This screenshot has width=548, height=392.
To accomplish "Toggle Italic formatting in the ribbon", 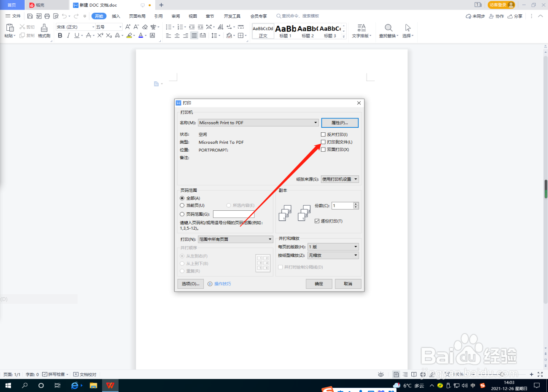I will 68,35.
